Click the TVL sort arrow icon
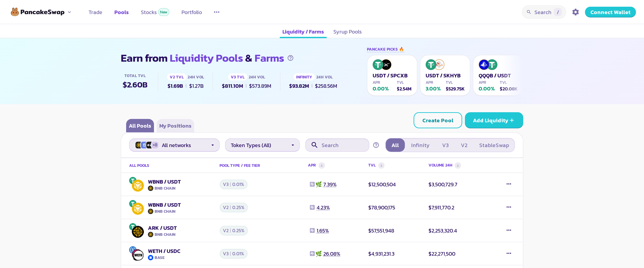Screen dimensions: 644x268 point(381,165)
